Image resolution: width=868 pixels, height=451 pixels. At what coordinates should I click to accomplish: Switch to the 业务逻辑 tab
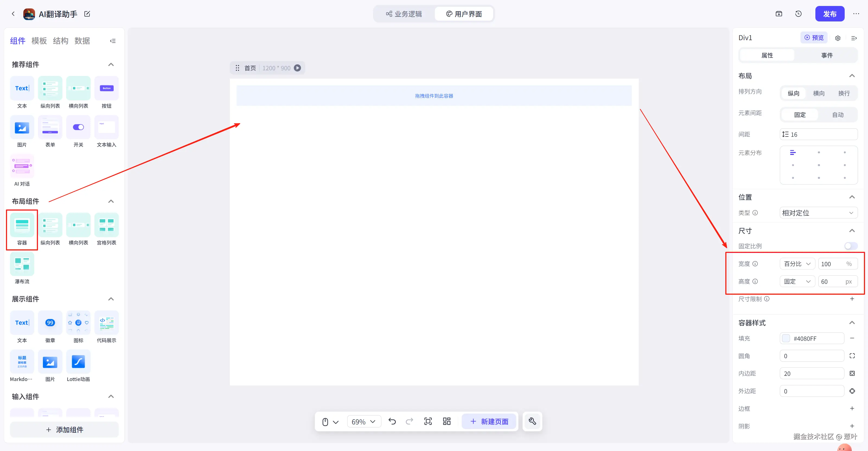click(x=404, y=14)
